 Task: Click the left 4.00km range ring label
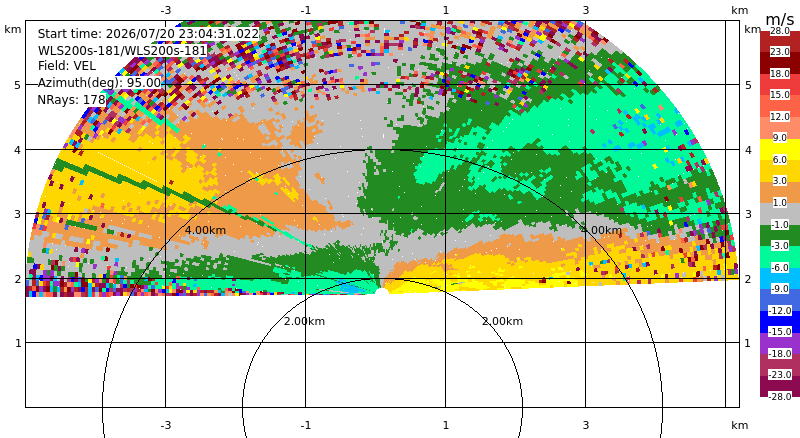[x=205, y=230]
